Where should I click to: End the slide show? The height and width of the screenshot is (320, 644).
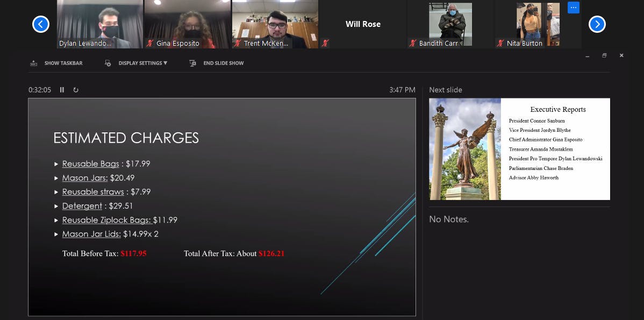(217, 63)
